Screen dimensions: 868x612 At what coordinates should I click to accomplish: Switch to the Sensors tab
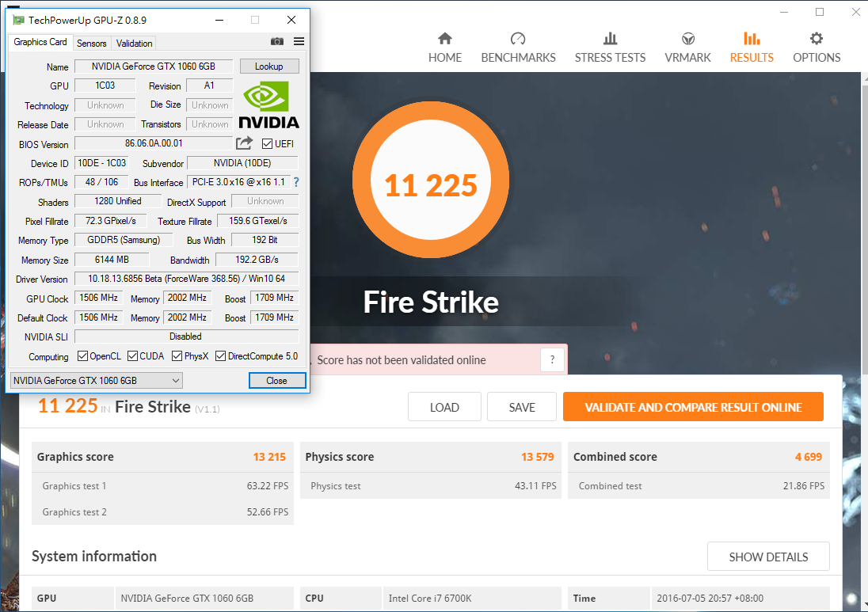point(91,43)
